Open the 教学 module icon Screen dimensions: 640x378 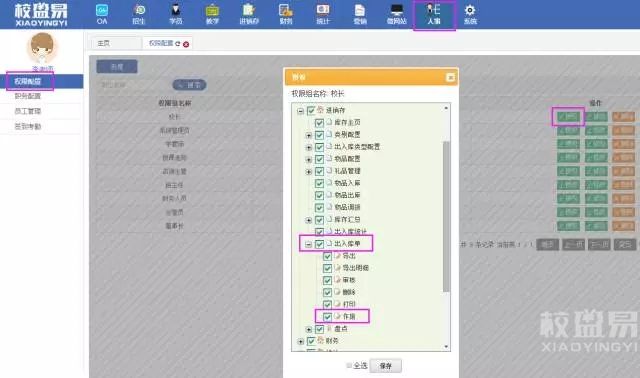click(x=212, y=14)
